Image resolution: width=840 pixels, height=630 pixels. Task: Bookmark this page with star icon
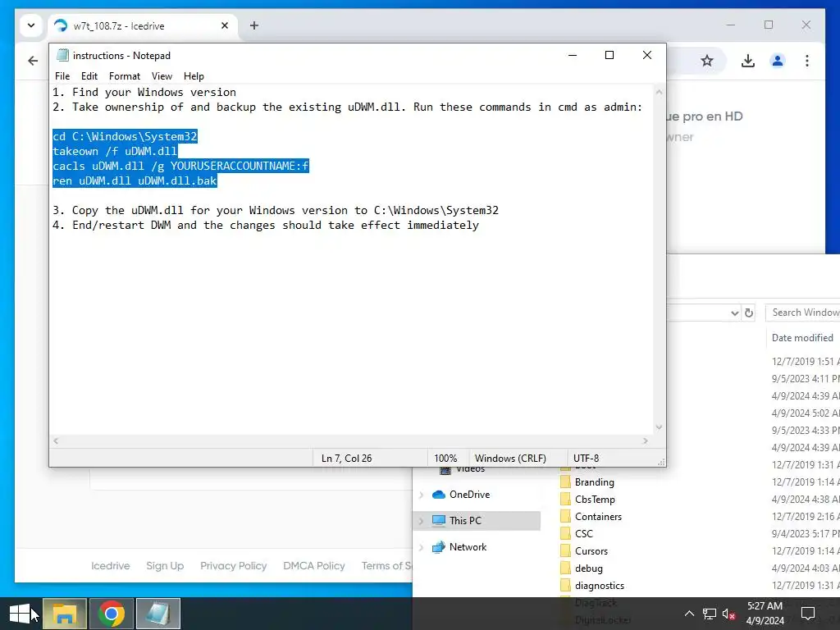click(707, 61)
